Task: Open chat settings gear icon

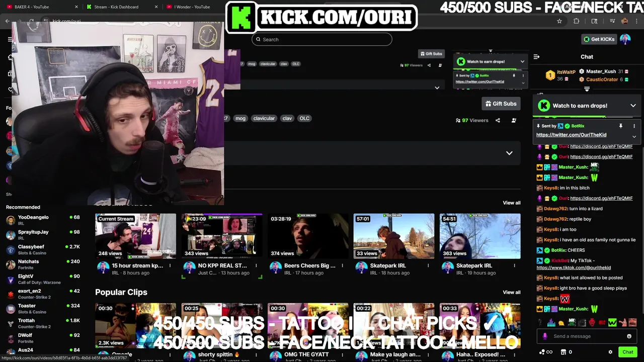Action: tap(610, 352)
